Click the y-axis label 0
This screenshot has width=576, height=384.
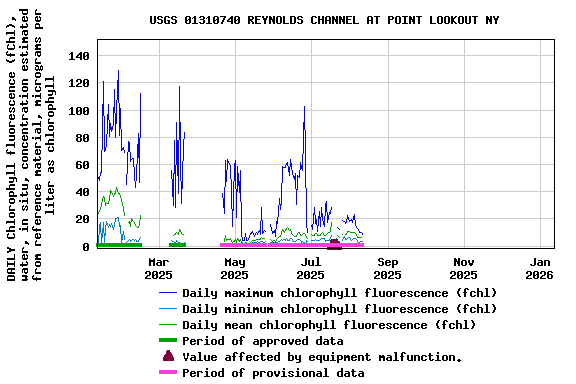86,247
